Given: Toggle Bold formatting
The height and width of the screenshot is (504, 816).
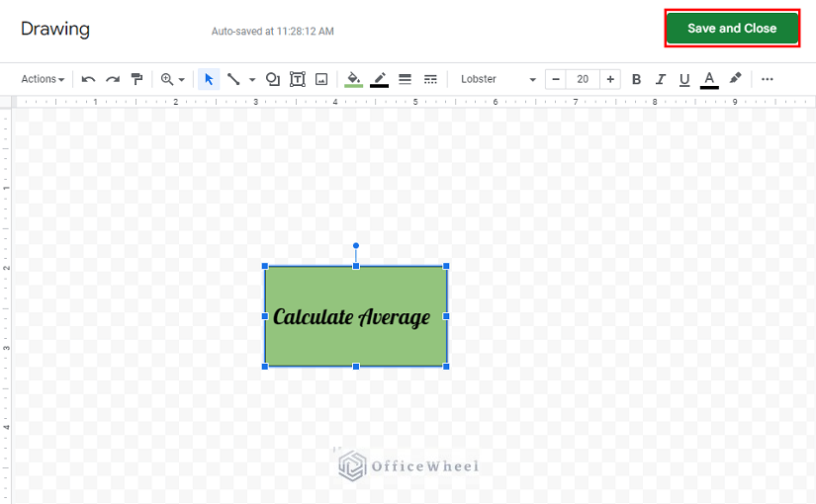Looking at the screenshot, I should pos(636,79).
